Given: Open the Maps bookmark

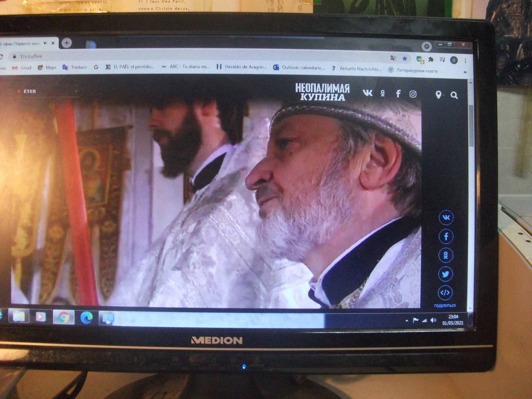Looking at the screenshot, I should click(x=47, y=68).
